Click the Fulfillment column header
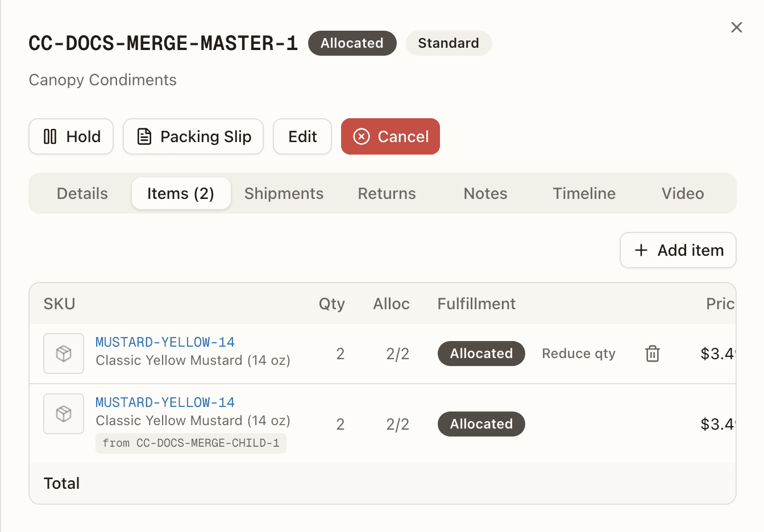Screen dimensions: 764x532 (476, 304)
